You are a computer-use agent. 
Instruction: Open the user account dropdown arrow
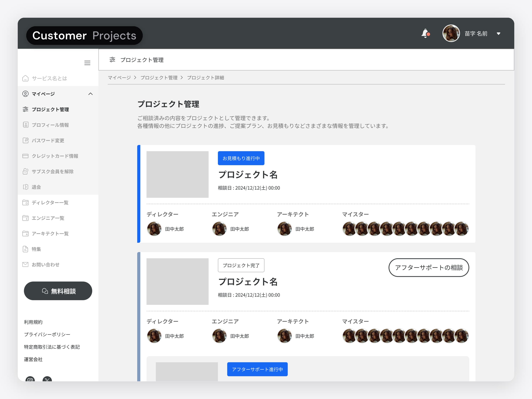click(498, 34)
